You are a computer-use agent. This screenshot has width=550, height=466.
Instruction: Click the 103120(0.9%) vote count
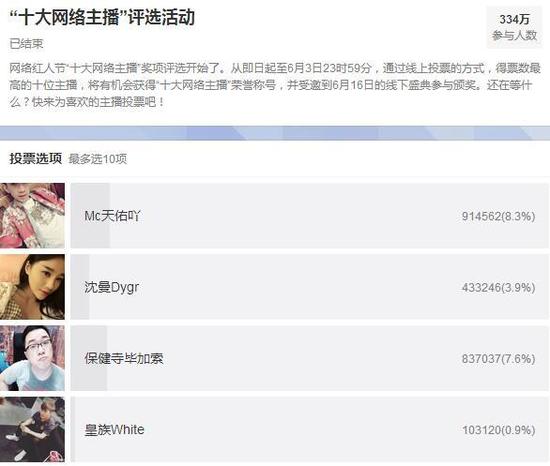[x=498, y=430]
